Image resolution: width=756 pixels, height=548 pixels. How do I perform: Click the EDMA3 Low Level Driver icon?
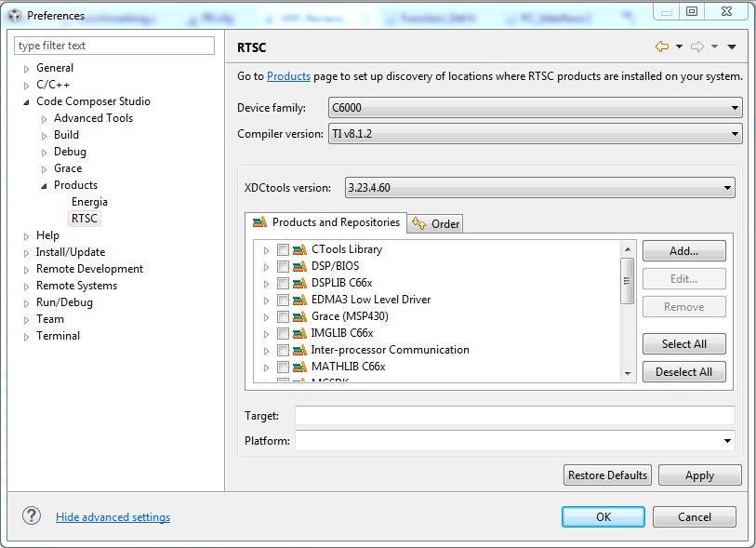(300, 300)
